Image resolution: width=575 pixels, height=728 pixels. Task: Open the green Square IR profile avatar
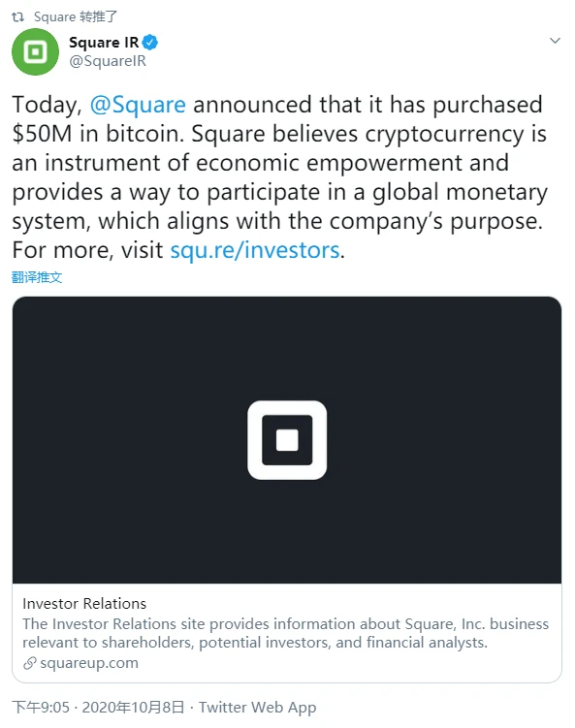(35, 51)
